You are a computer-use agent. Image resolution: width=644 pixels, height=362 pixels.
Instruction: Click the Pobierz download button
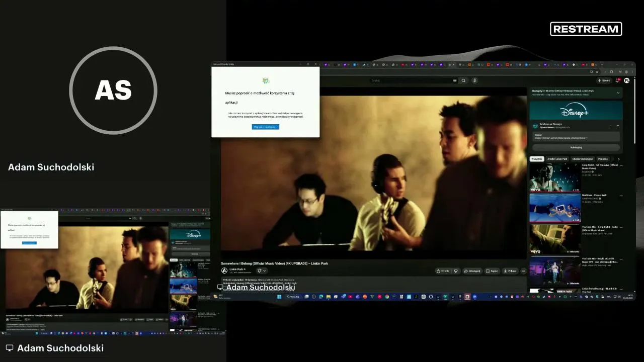pyautogui.click(x=510, y=271)
